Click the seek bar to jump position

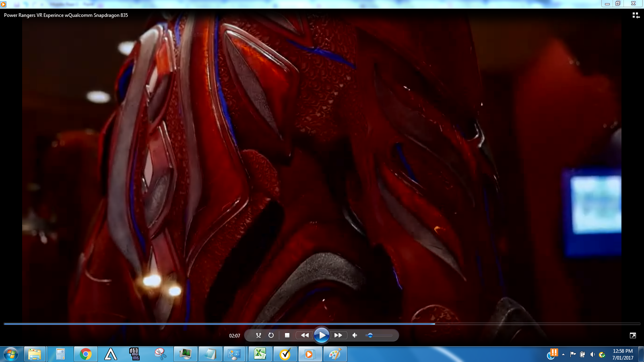(322, 324)
